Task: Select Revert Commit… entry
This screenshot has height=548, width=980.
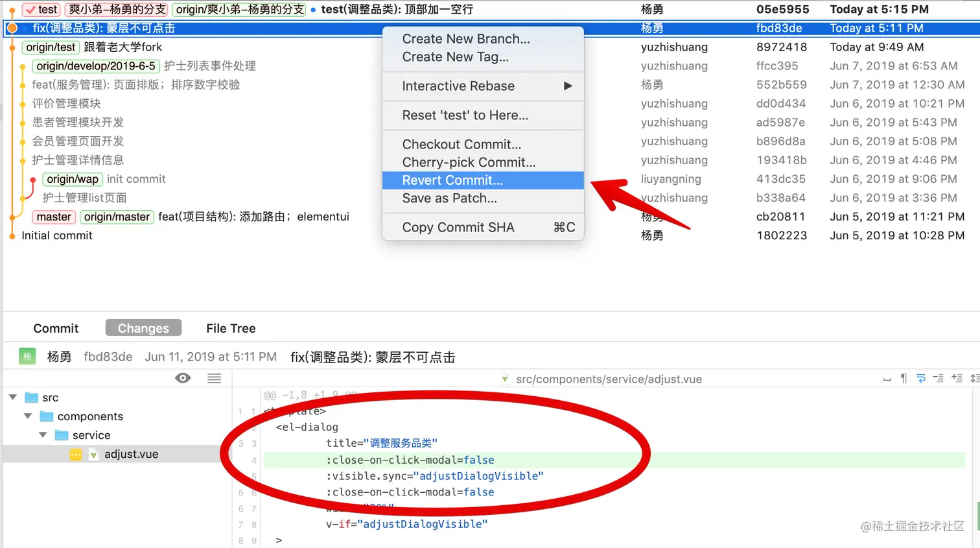Action: click(483, 180)
